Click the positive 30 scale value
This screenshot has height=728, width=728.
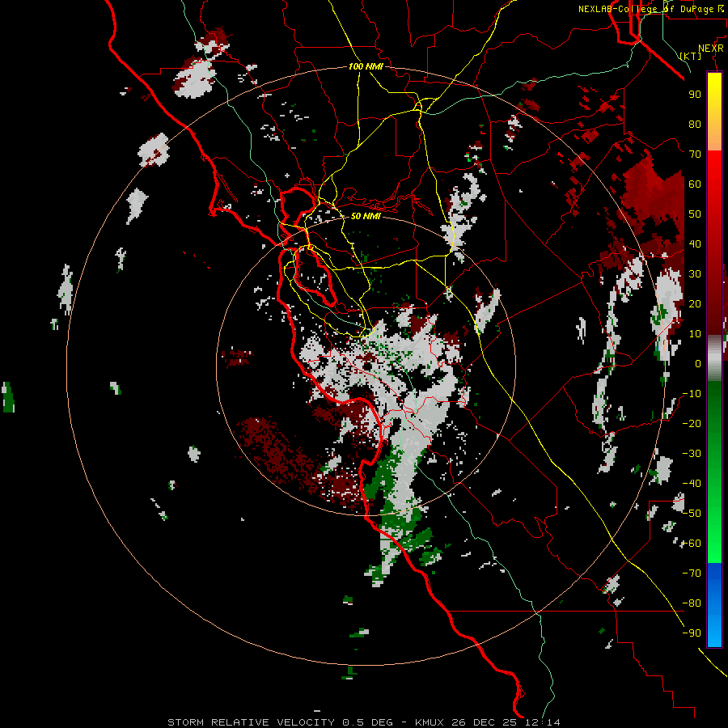[x=695, y=274]
